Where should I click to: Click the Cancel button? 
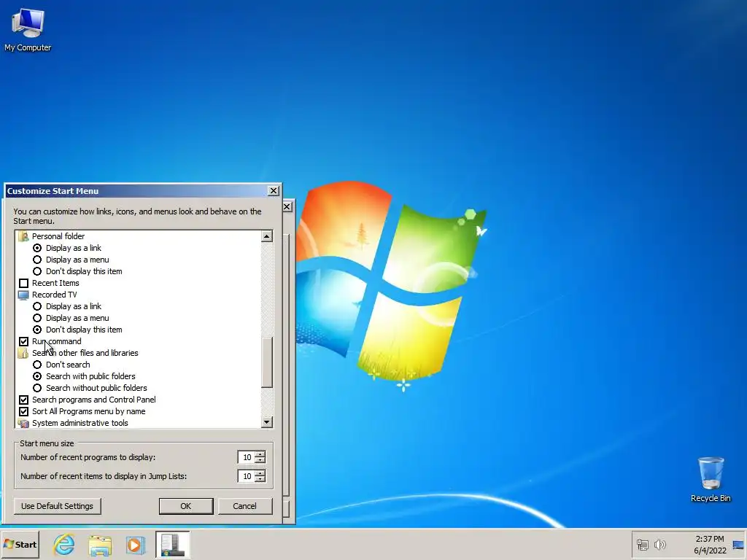(x=245, y=506)
